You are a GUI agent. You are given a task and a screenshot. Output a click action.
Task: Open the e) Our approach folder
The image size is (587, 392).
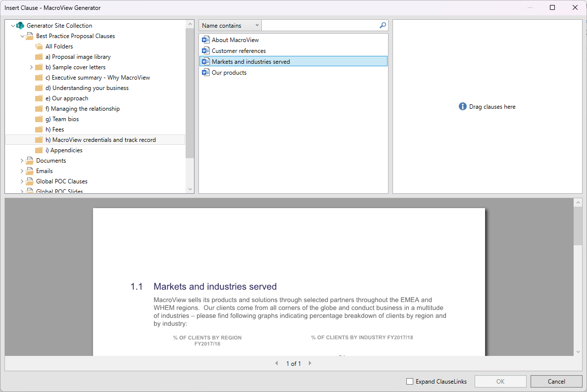(67, 98)
